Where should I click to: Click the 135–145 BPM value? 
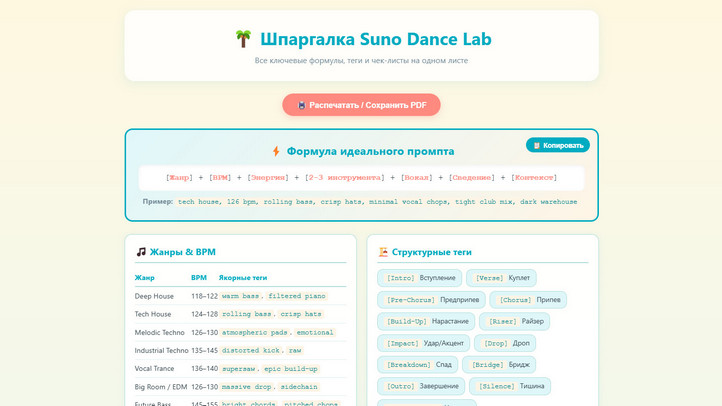[x=204, y=350]
